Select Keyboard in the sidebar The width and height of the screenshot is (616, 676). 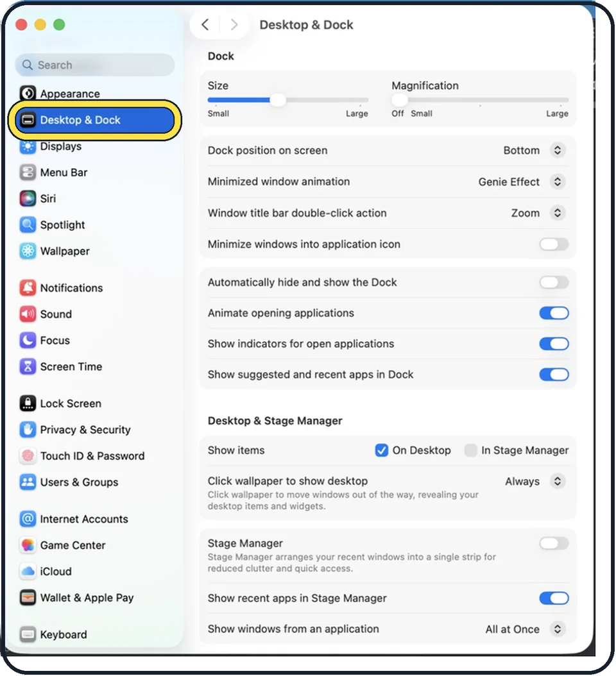(x=64, y=634)
